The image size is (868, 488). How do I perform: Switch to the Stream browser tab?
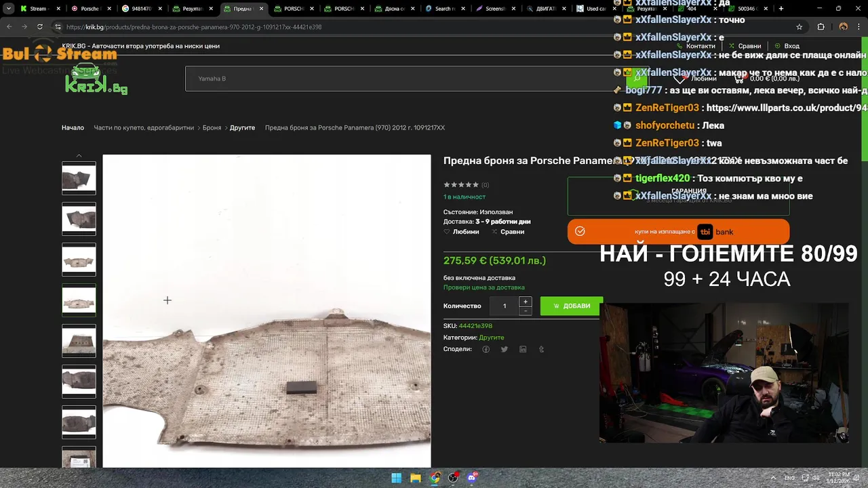[40, 9]
